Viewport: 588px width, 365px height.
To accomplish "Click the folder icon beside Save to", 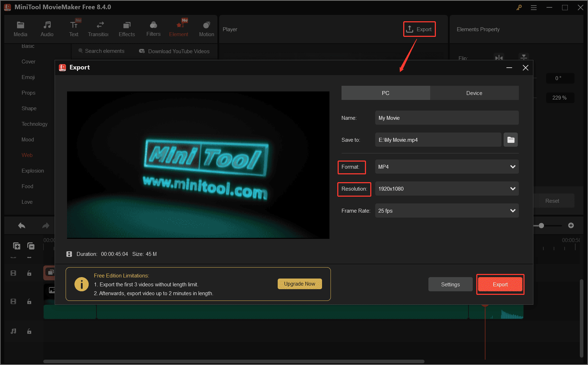I will 511,140.
